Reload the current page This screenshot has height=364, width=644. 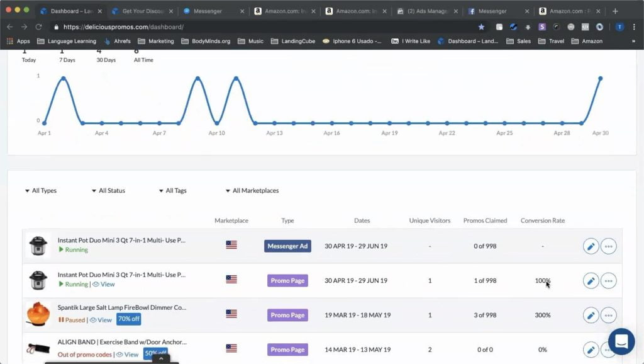[x=38, y=26]
